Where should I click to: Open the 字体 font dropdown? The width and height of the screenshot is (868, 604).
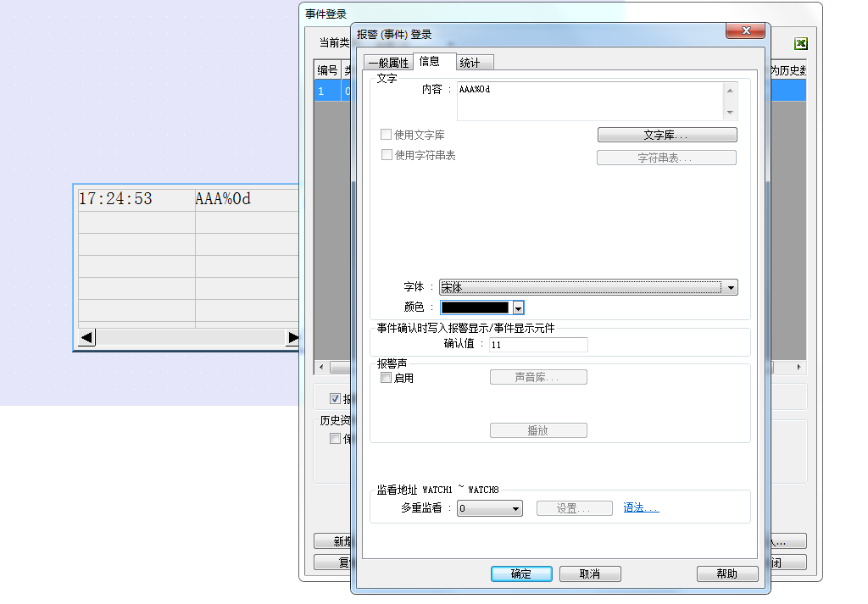731,288
